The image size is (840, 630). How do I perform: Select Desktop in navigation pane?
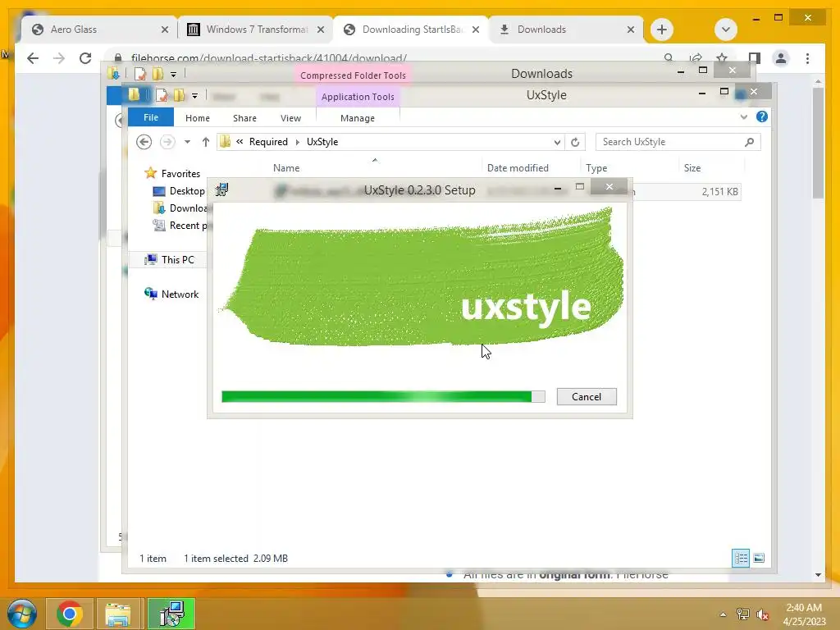187,190
